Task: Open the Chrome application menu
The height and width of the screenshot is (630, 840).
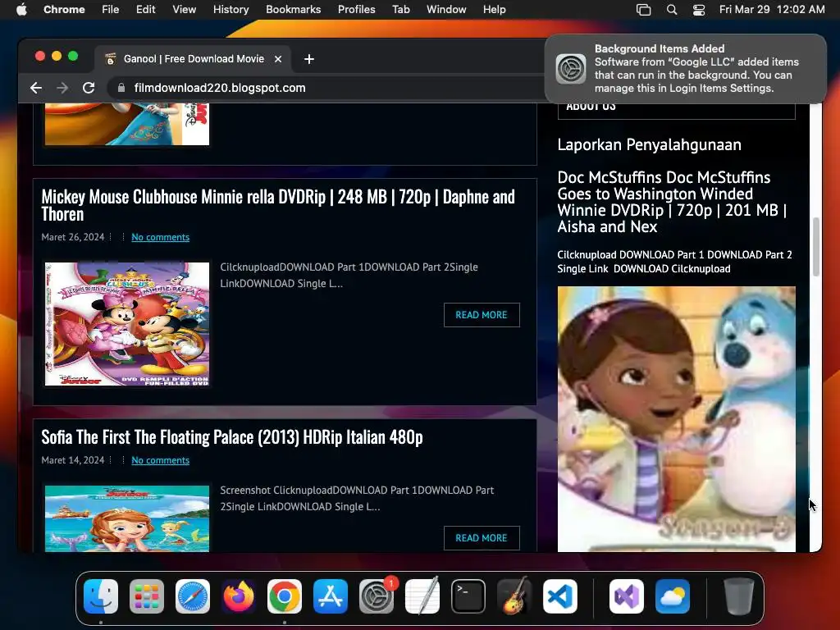Action: 64,9
